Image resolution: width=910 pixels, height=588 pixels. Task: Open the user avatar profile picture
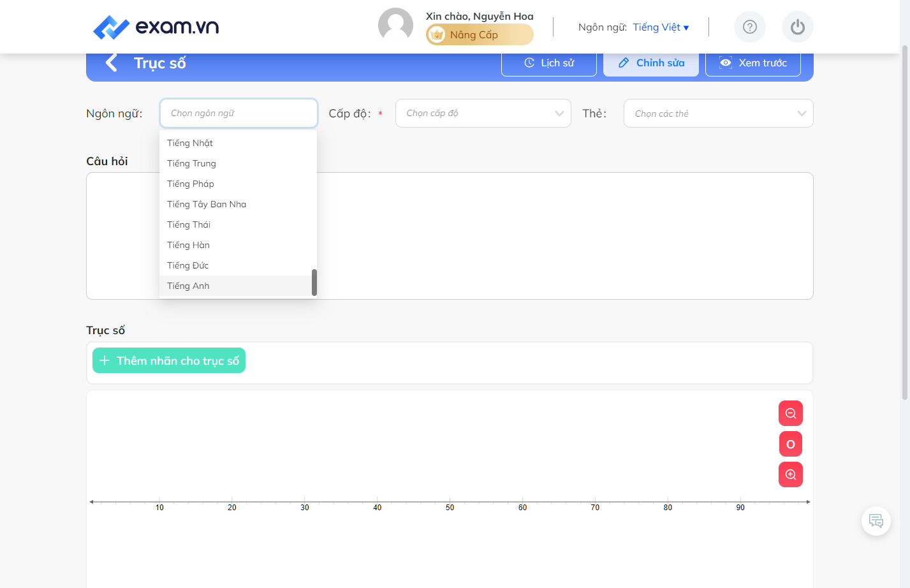pyautogui.click(x=395, y=26)
